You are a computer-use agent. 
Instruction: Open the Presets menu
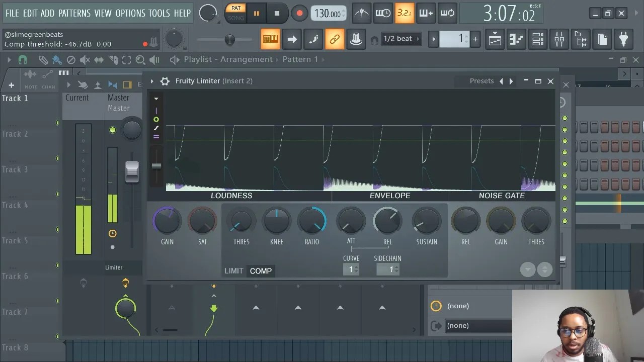click(481, 80)
